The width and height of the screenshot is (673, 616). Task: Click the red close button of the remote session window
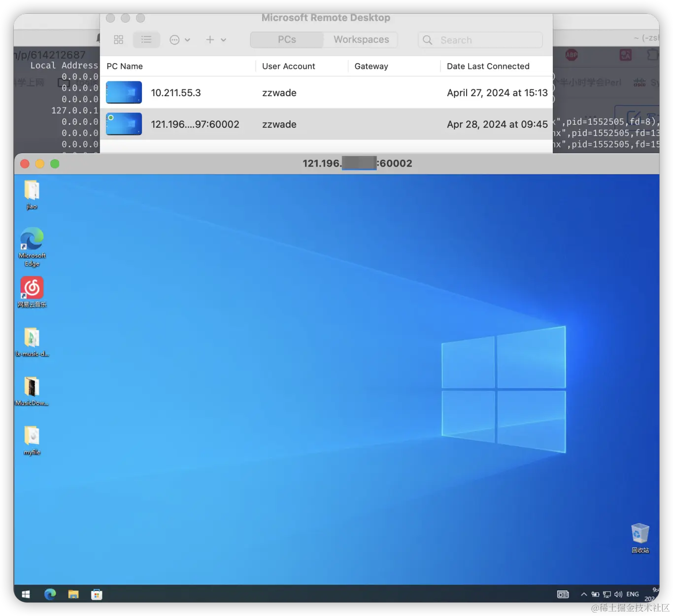pos(25,164)
